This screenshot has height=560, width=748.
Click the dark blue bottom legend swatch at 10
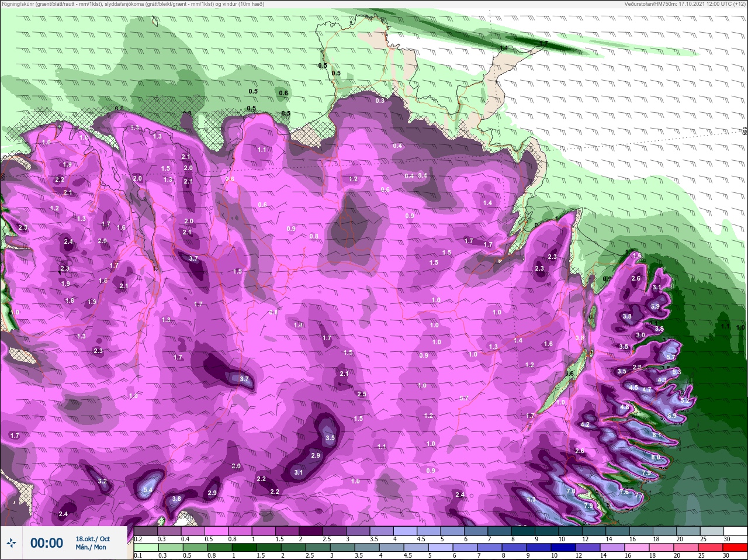pos(563,548)
